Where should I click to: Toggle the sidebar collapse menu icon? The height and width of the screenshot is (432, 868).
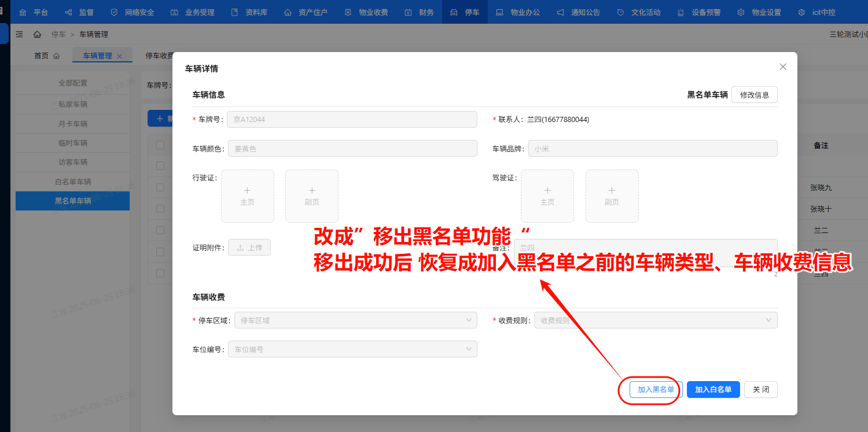pyautogui.click(x=19, y=35)
